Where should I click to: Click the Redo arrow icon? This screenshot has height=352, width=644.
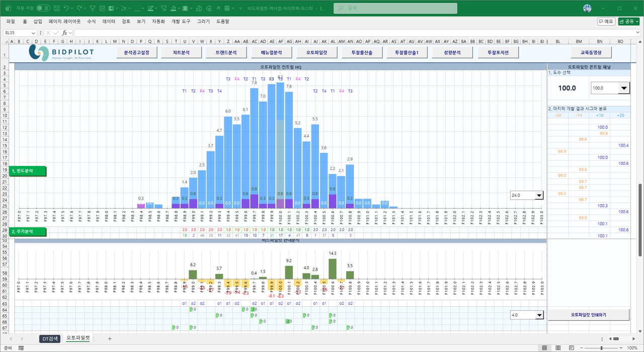click(x=79, y=8)
